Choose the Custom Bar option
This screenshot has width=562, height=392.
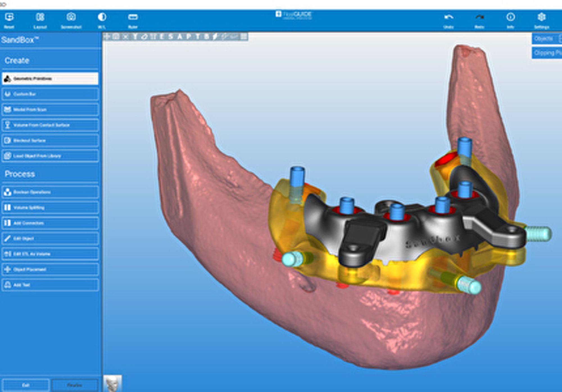point(50,94)
